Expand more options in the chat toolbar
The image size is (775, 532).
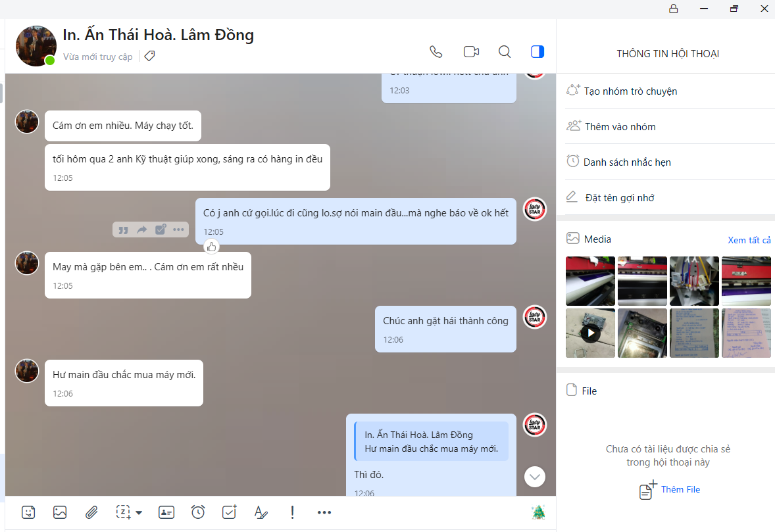[324, 512]
